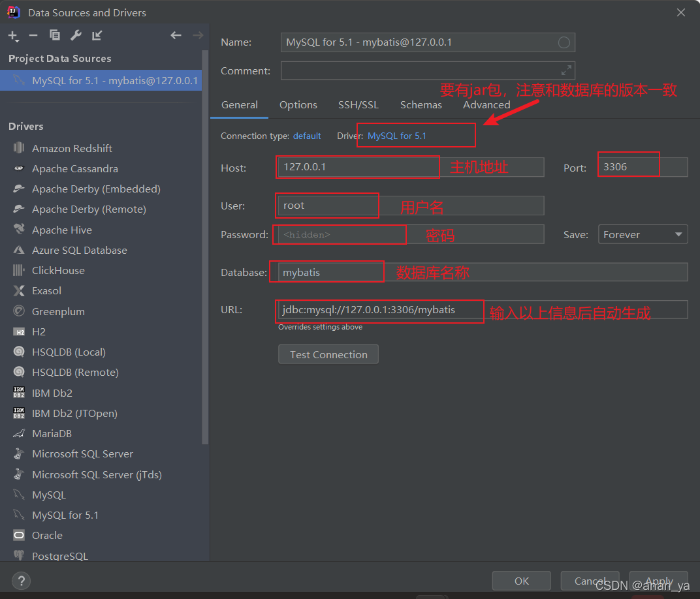The width and height of the screenshot is (700, 599).
Task: Select Apache Derby (Embedded) driver
Action: pyautogui.click(x=96, y=189)
